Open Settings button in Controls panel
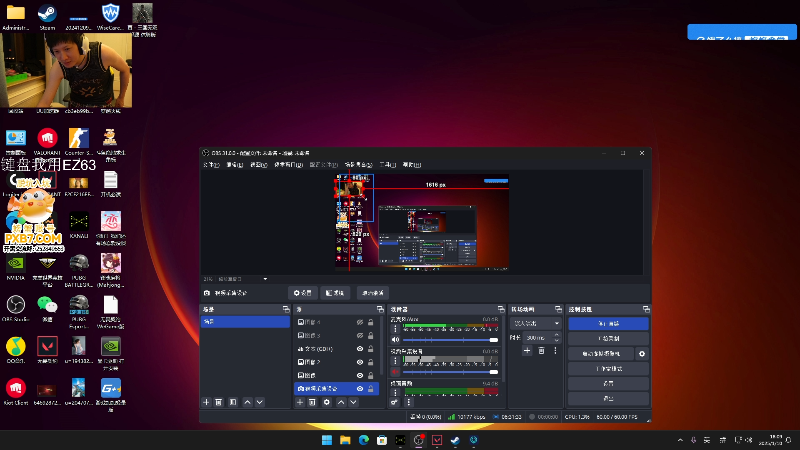This screenshot has height=450, width=800. [x=608, y=383]
